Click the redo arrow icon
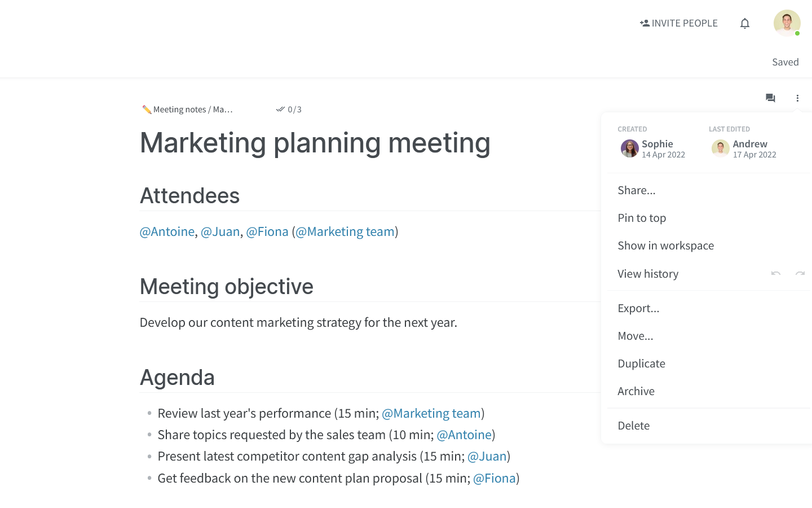The image size is (812, 508). tap(800, 274)
